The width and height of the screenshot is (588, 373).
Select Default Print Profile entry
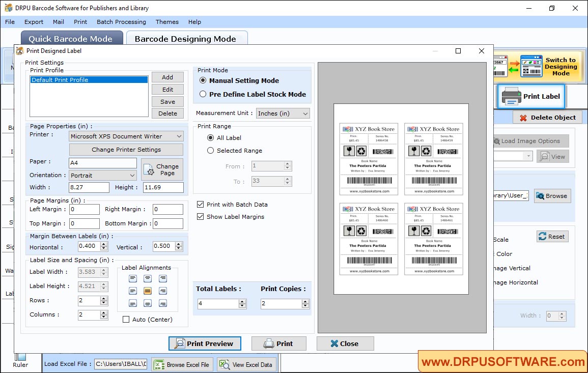tap(89, 80)
